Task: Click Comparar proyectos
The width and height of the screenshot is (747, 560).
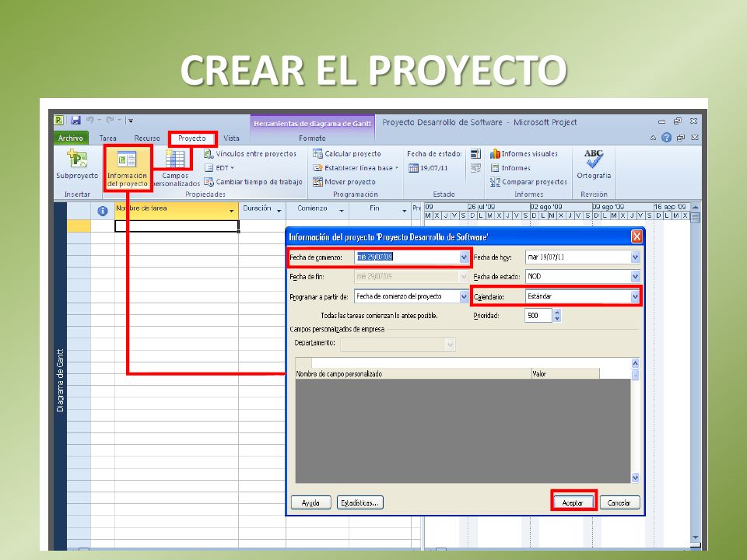Action: (x=528, y=182)
